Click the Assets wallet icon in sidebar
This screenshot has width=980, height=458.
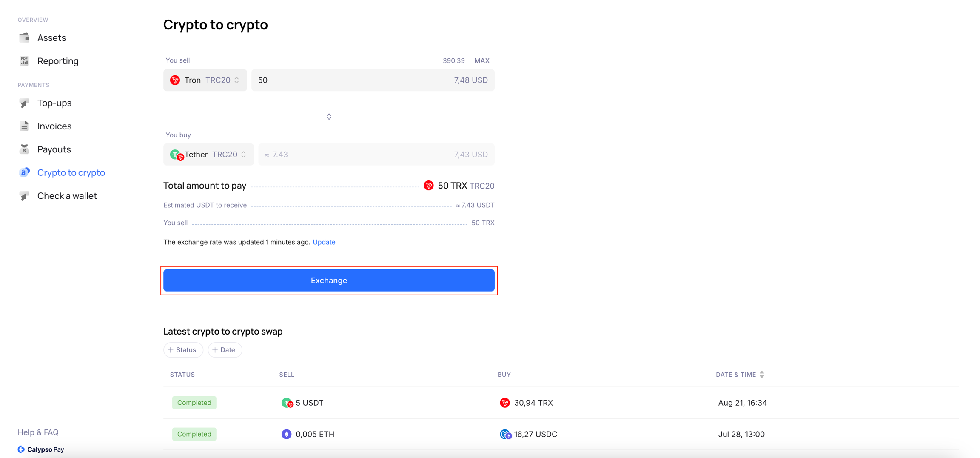click(x=24, y=37)
